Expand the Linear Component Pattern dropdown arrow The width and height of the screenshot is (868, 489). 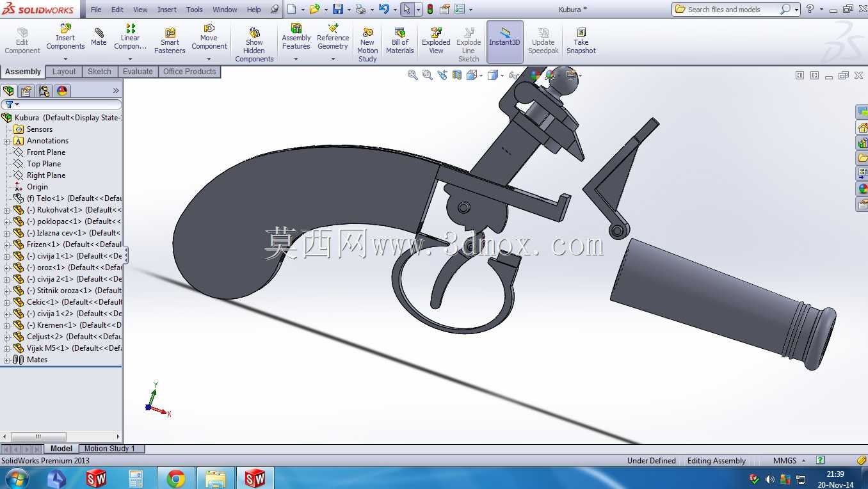click(x=131, y=59)
